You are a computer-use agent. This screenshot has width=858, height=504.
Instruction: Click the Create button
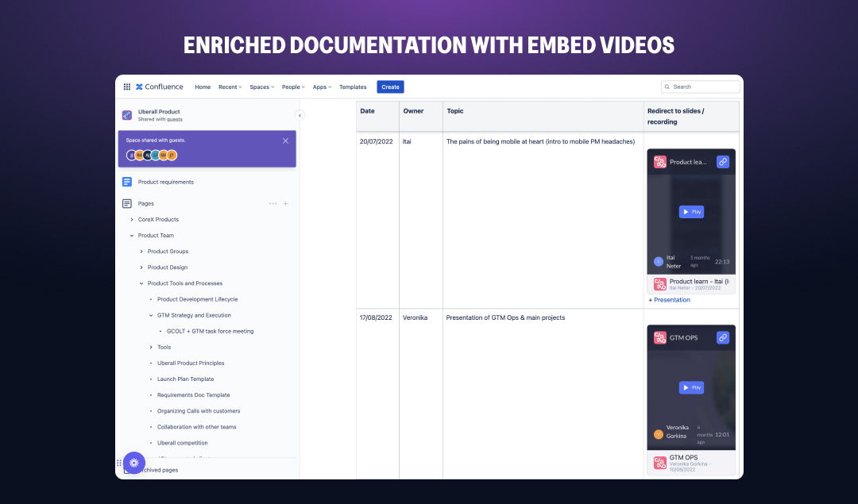point(391,87)
